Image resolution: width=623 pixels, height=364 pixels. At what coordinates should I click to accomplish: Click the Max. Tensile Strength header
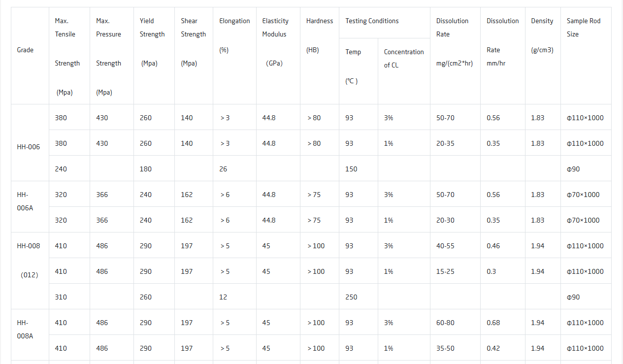click(69, 56)
